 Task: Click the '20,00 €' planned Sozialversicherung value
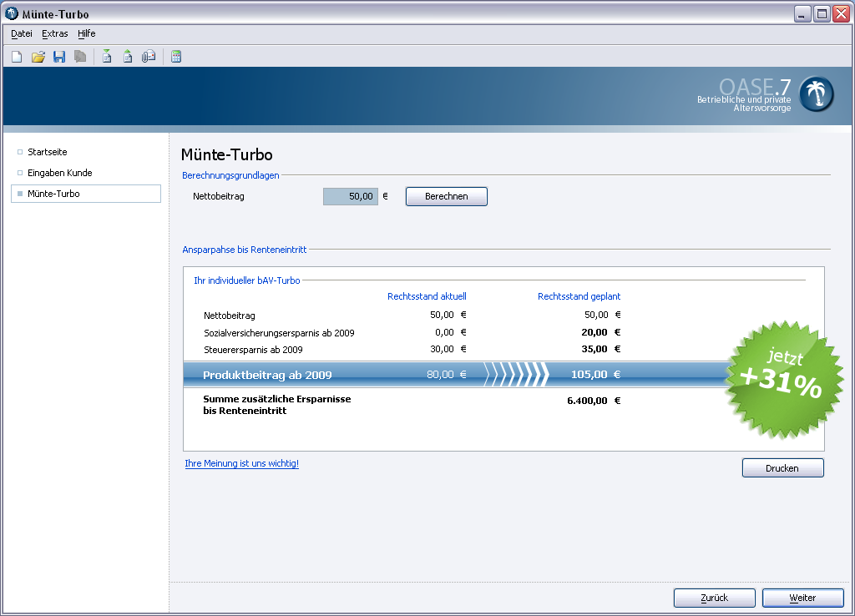click(x=601, y=332)
